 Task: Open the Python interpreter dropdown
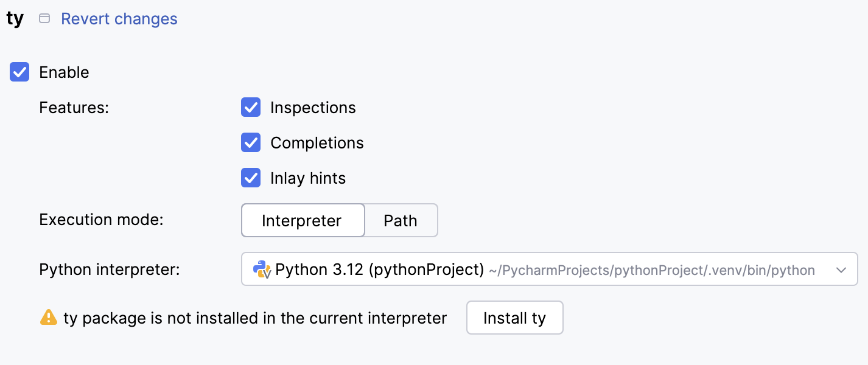point(548,269)
